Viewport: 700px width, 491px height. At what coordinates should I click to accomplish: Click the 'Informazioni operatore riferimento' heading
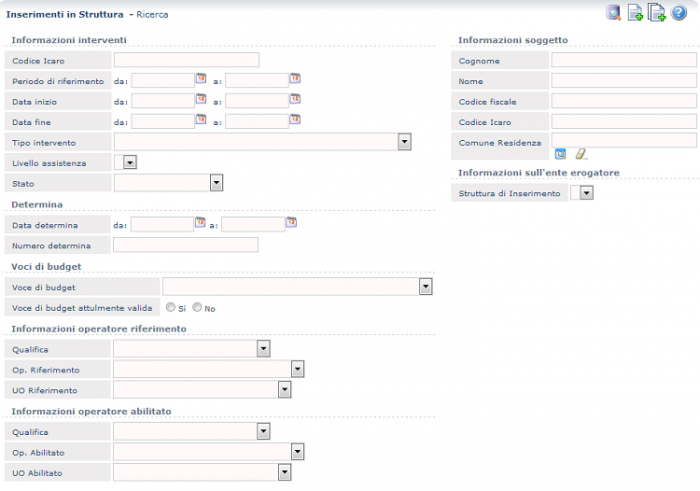click(99, 329)
